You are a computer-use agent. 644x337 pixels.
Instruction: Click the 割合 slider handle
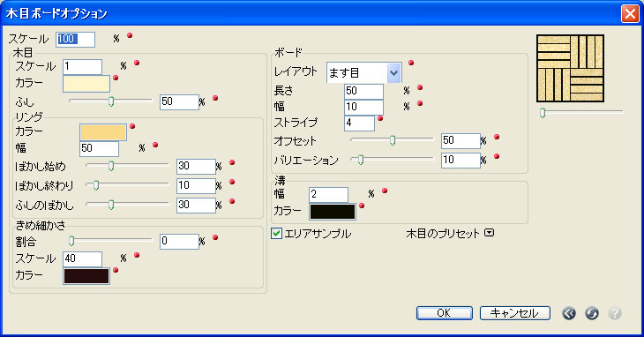tap(71, 241)
